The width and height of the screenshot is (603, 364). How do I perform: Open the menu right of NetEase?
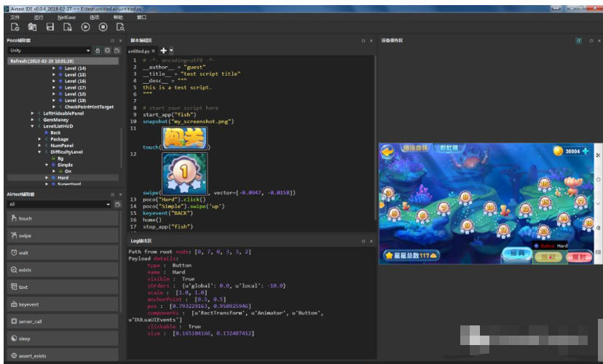coord(94,17)
